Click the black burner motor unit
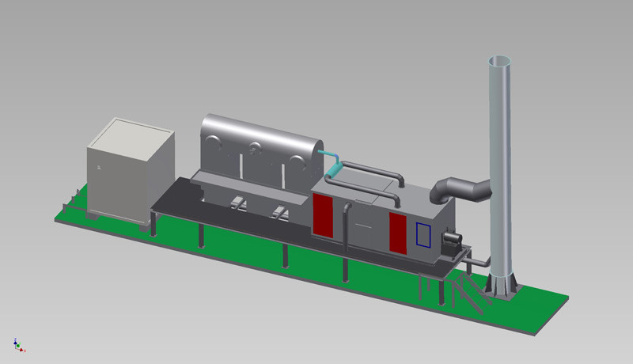The width and height of the screenshot is (633, 364). coord(452,237)
